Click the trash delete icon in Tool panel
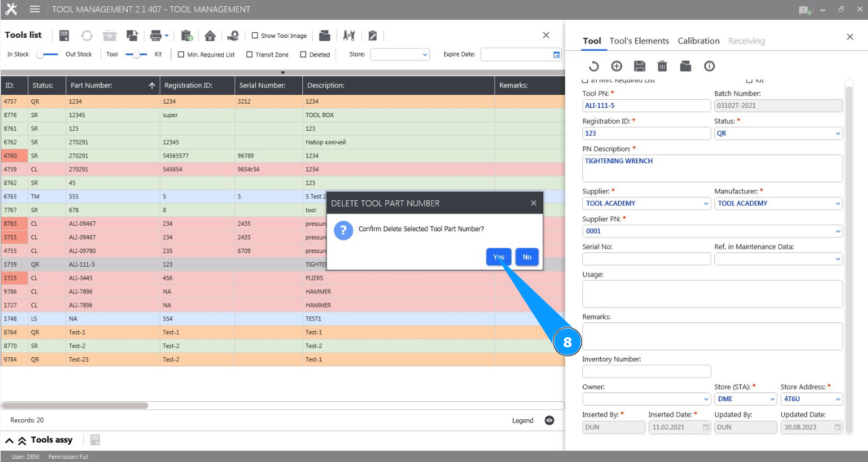The width and height of the screenshot is (868, 462). point(662,66)
